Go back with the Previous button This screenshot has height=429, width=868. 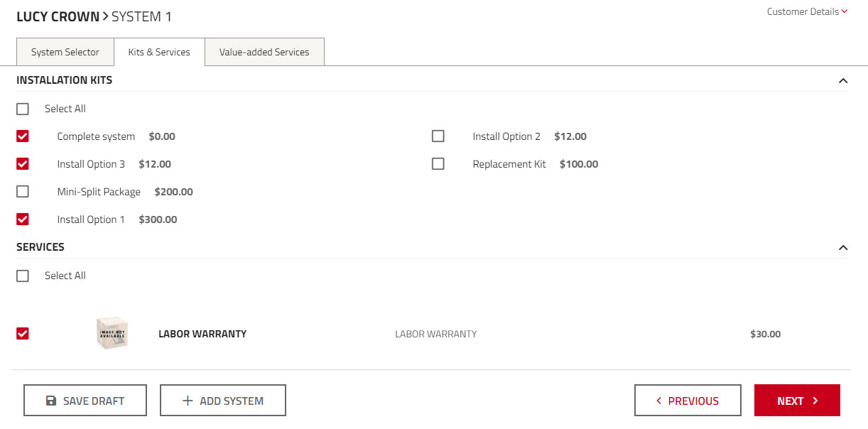688,401
